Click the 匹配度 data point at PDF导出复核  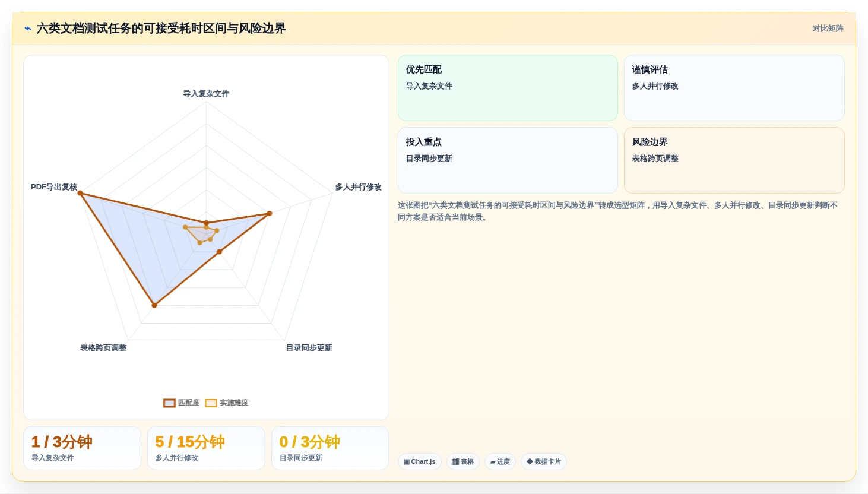point(80,193)
